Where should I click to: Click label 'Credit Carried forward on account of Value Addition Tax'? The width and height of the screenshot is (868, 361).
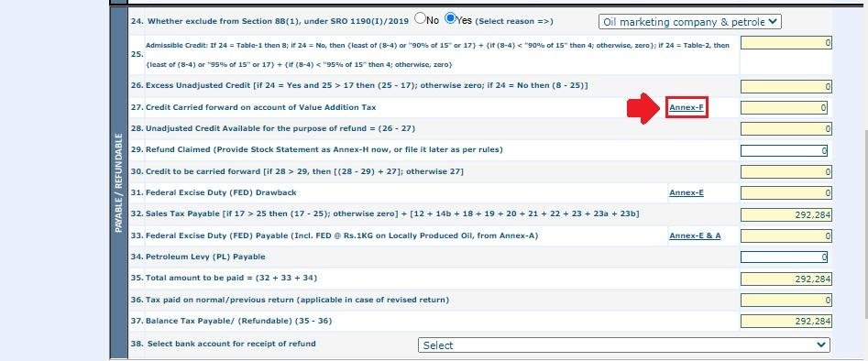[260, 107]
